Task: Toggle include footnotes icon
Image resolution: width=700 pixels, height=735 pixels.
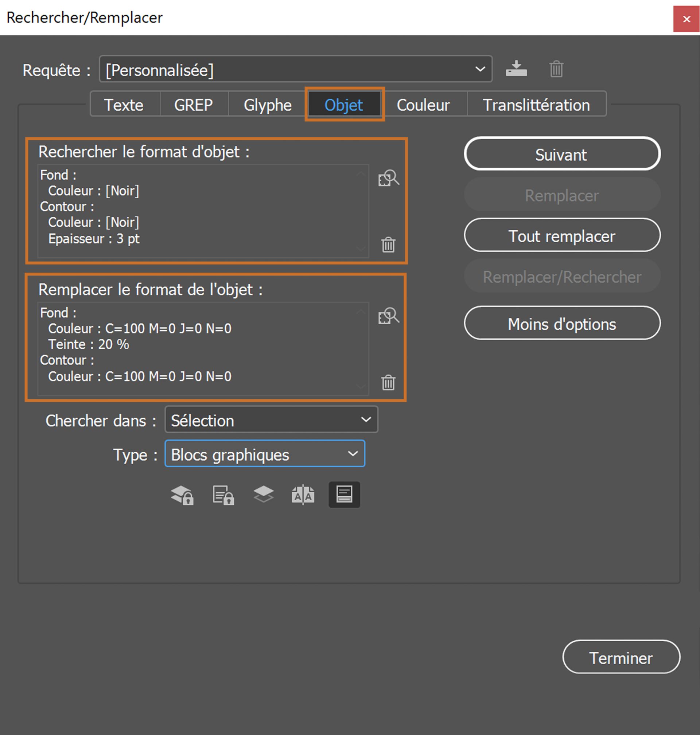Action: (x=344, y=494)
